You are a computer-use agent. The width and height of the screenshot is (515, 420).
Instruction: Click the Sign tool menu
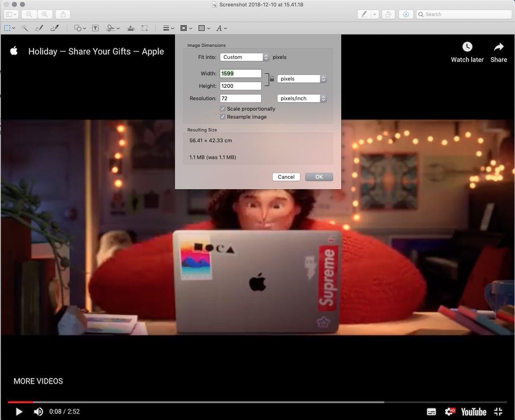point(112,28)
